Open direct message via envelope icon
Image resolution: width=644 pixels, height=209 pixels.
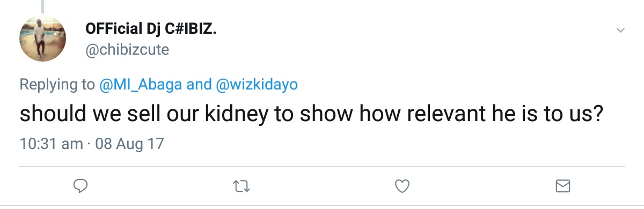(562, 186)
